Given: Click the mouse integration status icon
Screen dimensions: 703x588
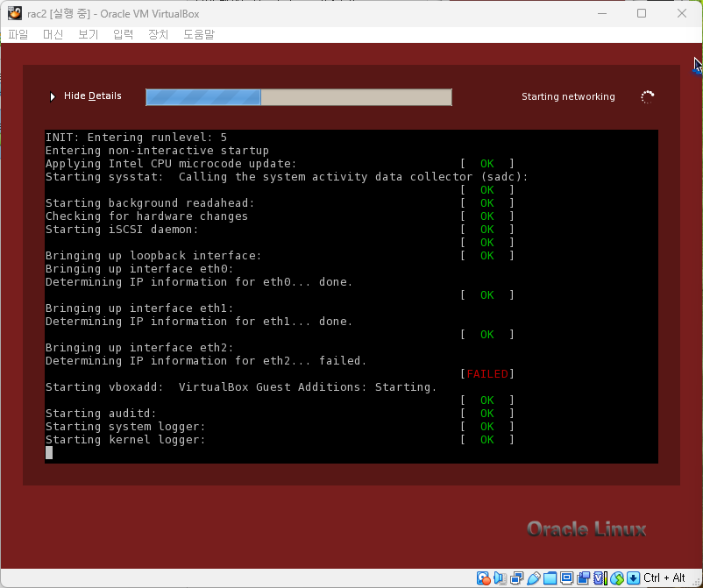Looking at the screenshot, I should point(617,578).
